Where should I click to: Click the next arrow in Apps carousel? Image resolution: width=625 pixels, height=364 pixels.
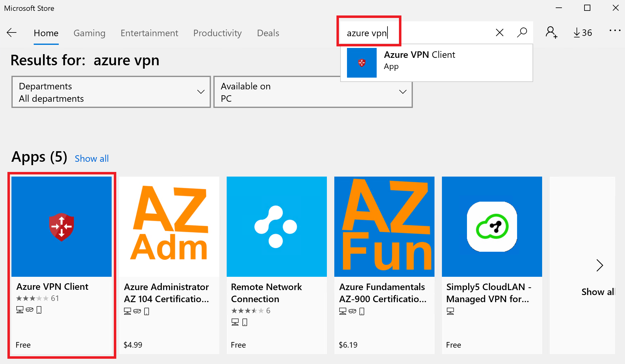tap(599, 265)
